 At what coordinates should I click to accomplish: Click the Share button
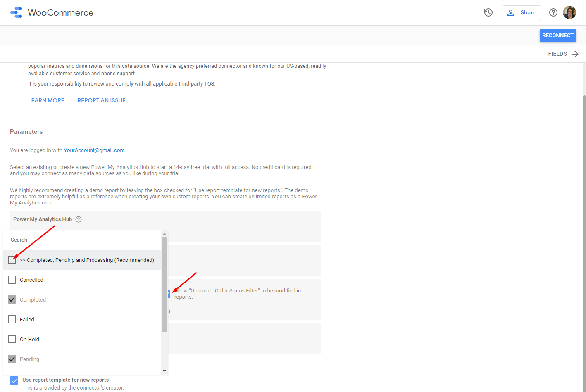[522, 13]
